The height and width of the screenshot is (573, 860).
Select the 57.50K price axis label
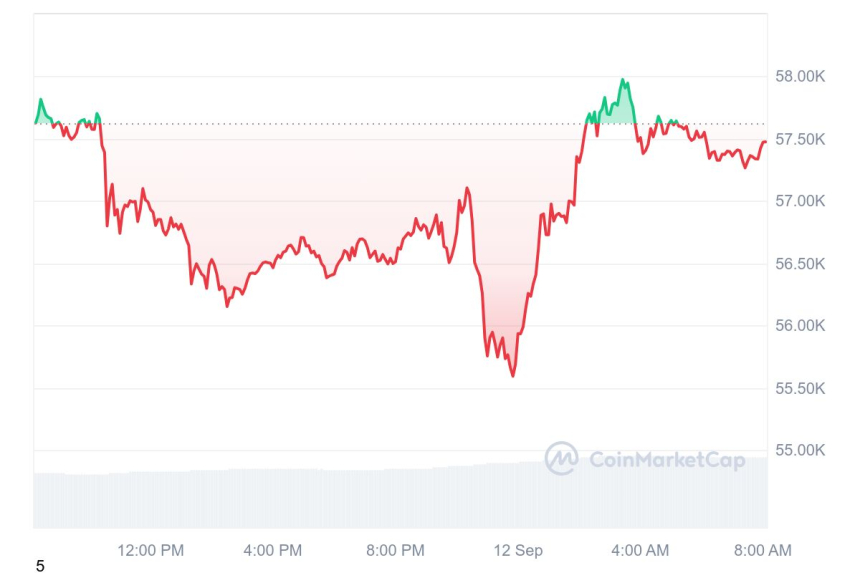[800, 139]
